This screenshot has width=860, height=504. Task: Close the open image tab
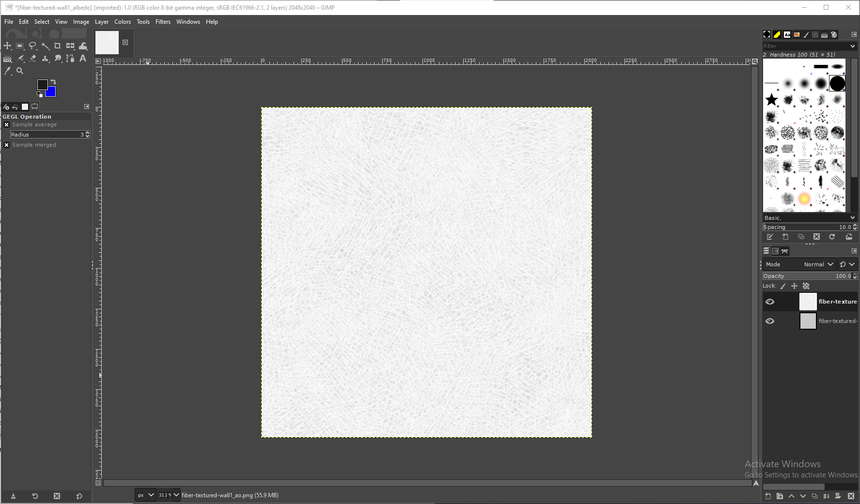pos(125,43)
